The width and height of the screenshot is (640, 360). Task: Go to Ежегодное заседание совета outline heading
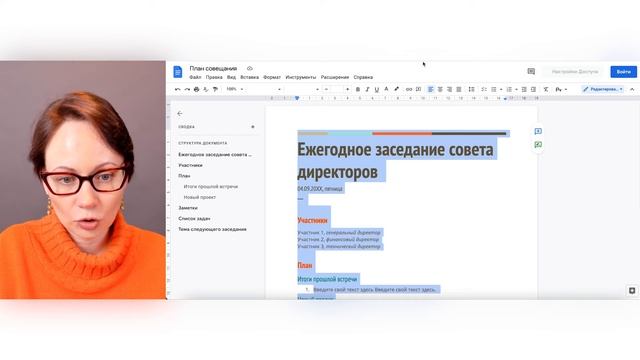(x=215, y=155)
